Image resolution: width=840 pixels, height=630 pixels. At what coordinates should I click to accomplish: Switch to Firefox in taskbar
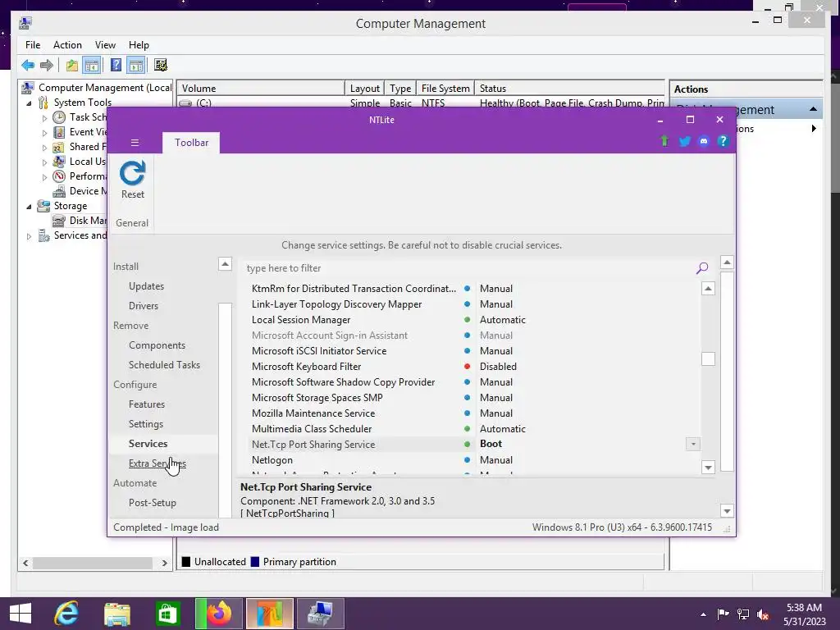pos(217,614)
